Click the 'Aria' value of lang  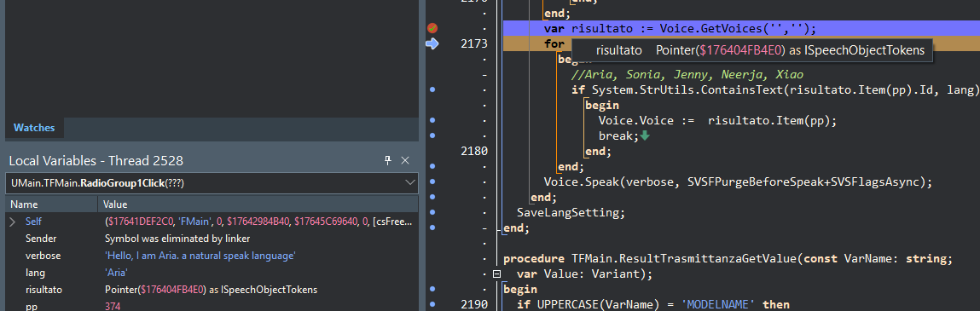pos(116,273)
